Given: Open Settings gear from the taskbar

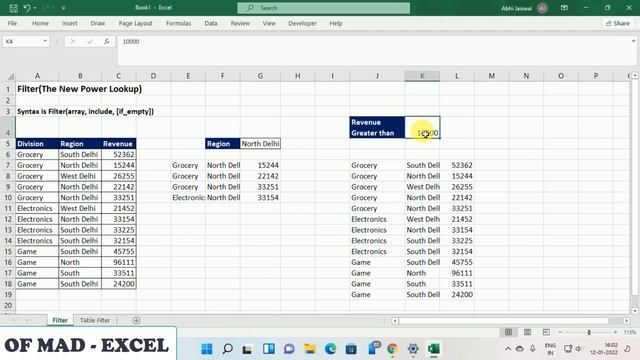Looking at the screenshot, I should click(413, 349).
